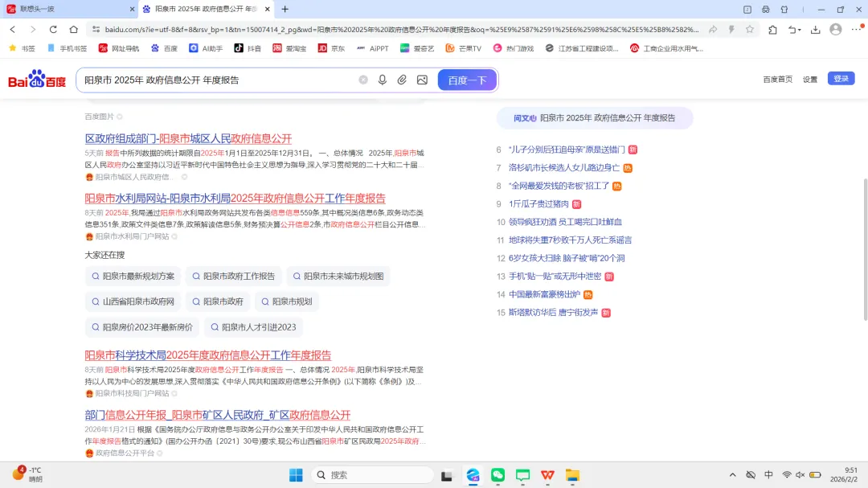The image size is (868, 488).
Task: Open the 抖音 bookmark
Action: point(248,48)
